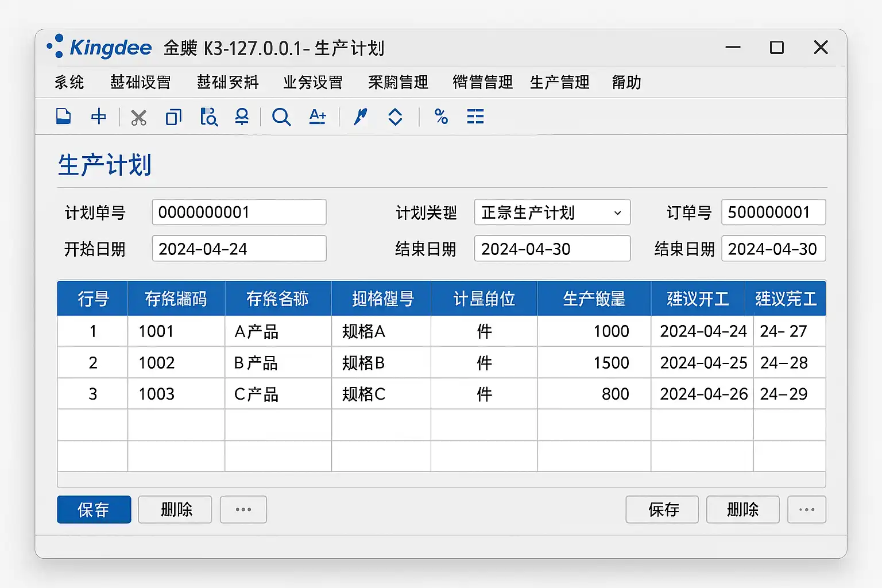Click the list view icon in toolbar
Screen dimensions: 882x588
point(475,117)
